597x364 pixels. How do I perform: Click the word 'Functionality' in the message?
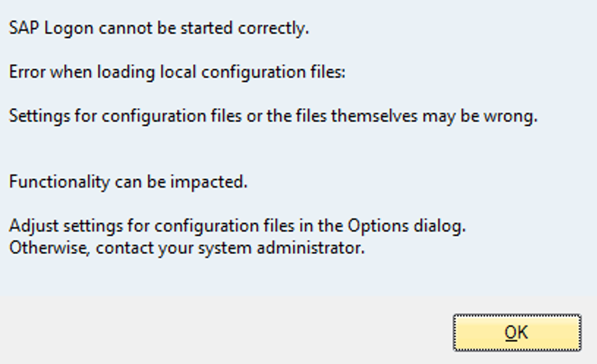point(59,181)
